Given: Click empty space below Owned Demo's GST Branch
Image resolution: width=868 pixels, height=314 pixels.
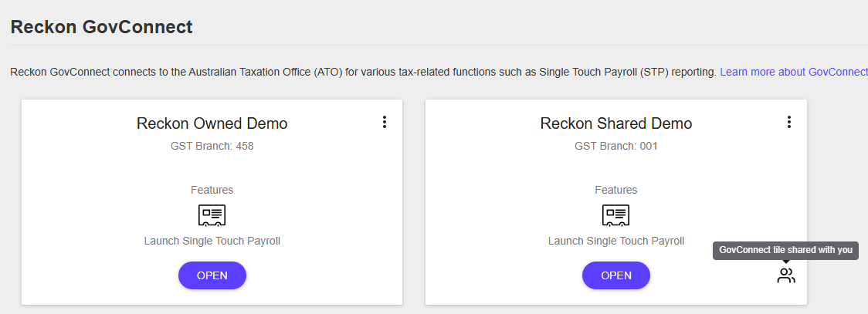Looking at the screenshot, I should click(x=212, y=167).
